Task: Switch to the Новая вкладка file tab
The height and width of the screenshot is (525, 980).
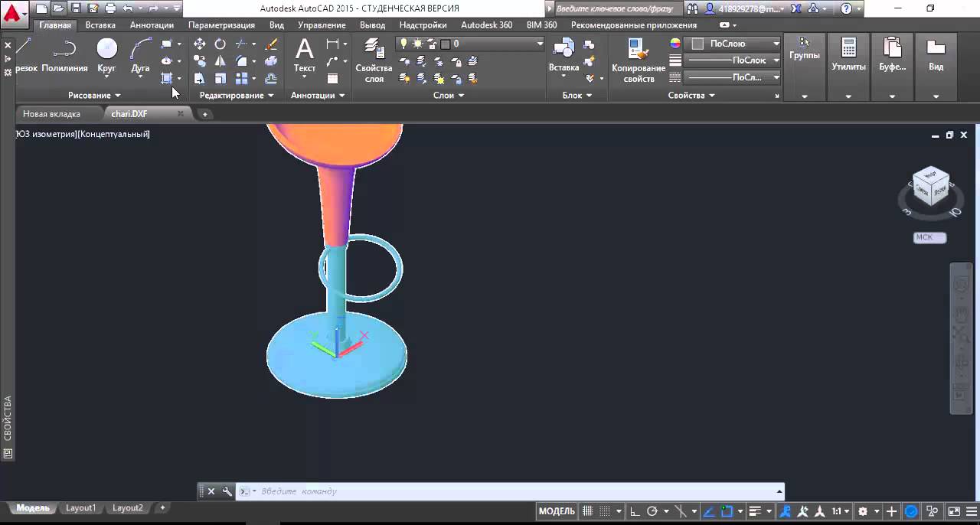Action: click(x=51, y=113)
